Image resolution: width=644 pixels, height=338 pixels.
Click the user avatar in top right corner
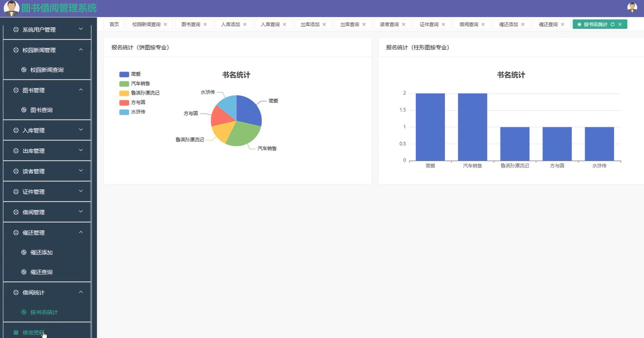[633, 7]
